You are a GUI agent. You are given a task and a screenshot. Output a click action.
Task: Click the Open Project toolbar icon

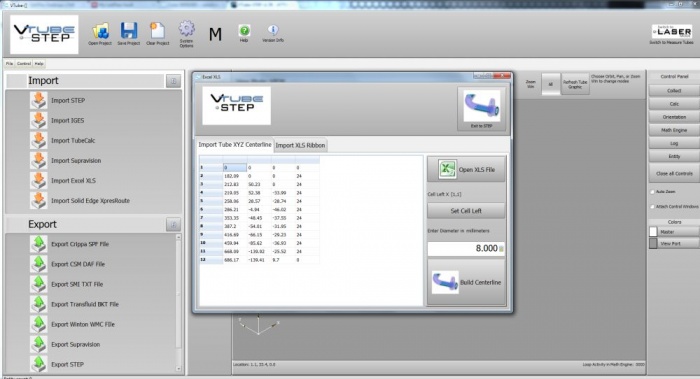pos(100,31)
